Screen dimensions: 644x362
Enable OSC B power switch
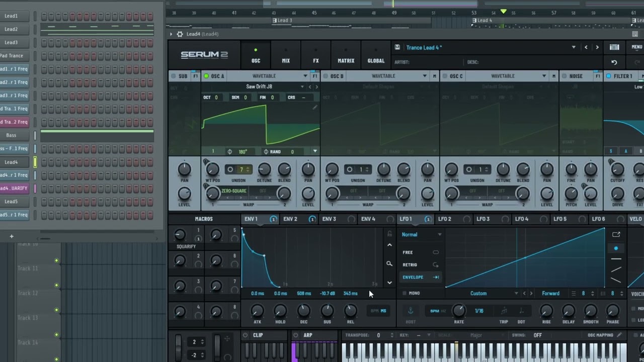(x=326, y=76)
